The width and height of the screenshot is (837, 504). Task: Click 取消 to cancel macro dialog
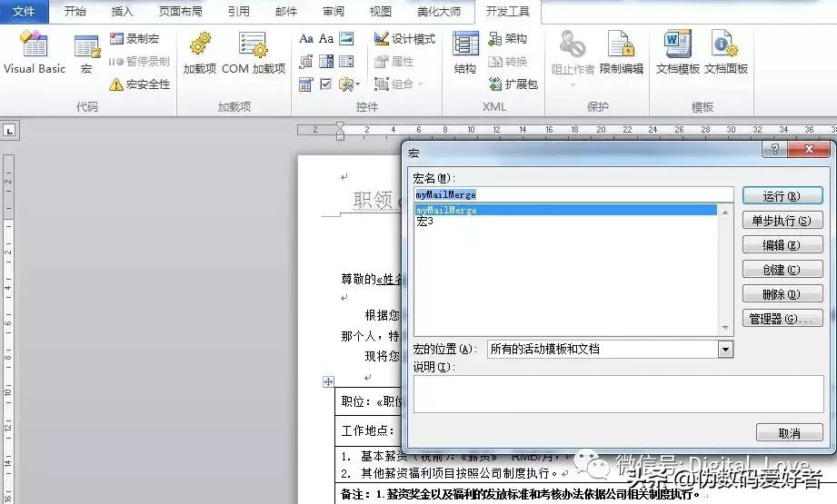tap(790, 432)
